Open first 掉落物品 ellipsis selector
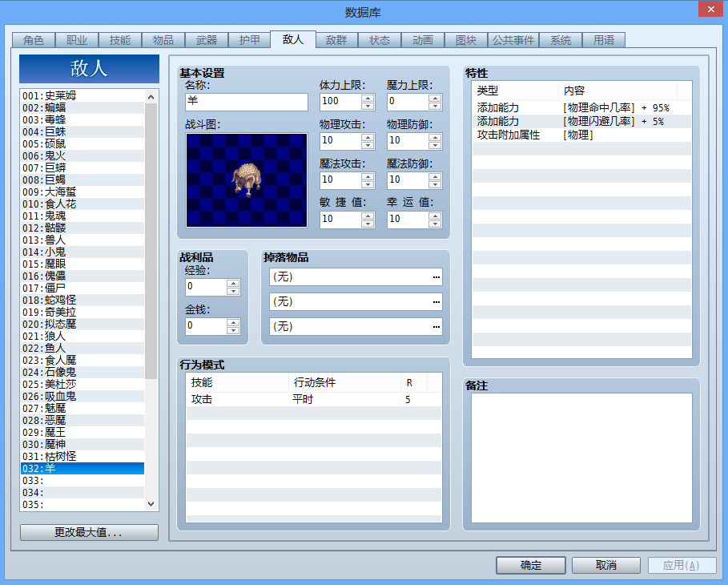This screenshot has height=585, width=728. 436,277
